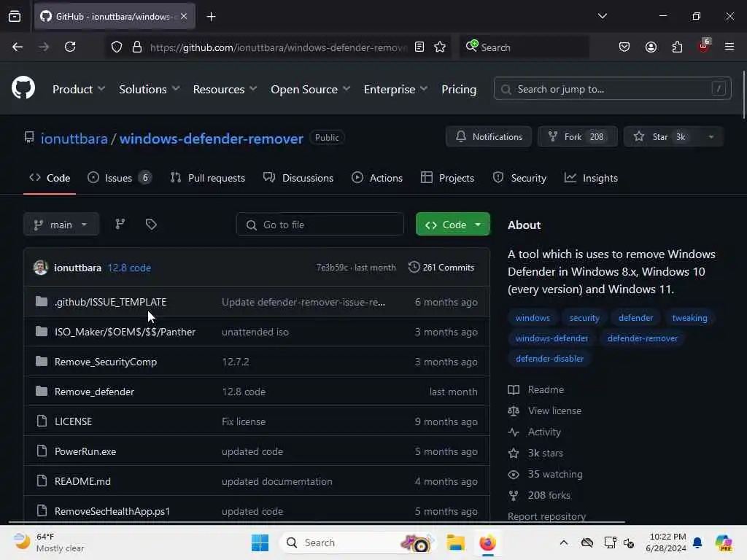The height and width of the screenshot is (560, 747).
Task: Expand the Solutions menu
Action: click(x=149, y=89)
